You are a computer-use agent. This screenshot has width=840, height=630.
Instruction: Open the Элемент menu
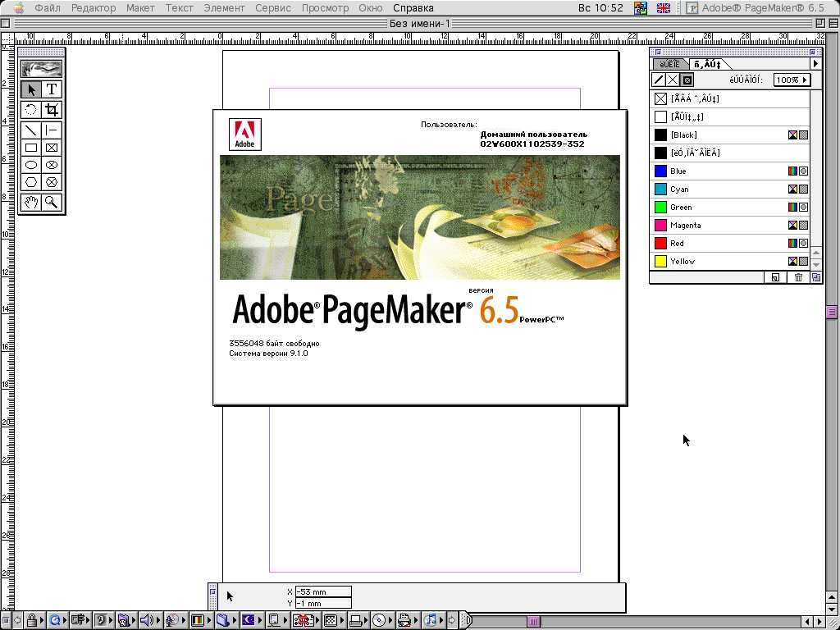point(225,8)
